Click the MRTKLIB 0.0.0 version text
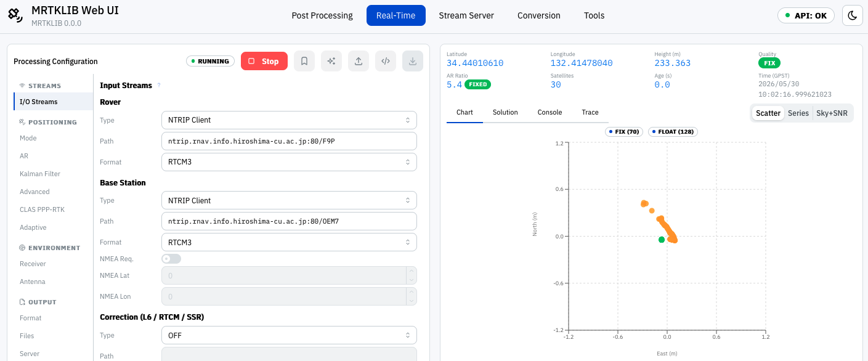Screen dimensions: 868x361 pos(57,23)
